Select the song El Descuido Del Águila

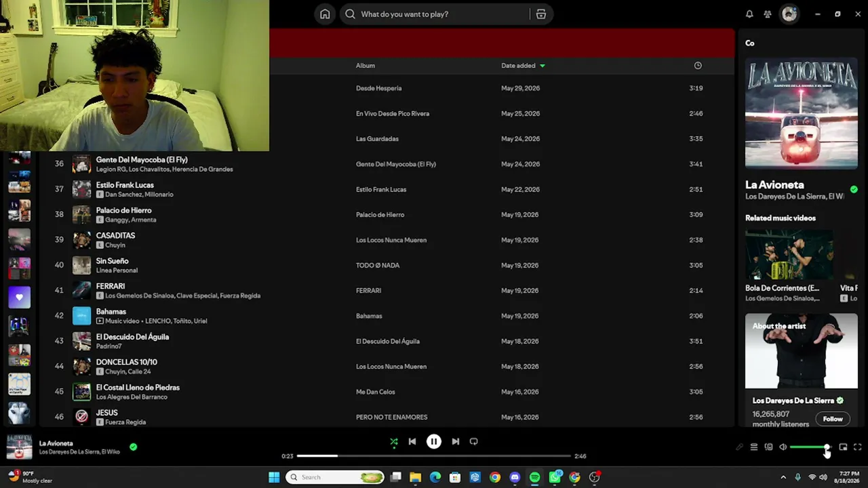pyautogui.click(x=132, y=337)
